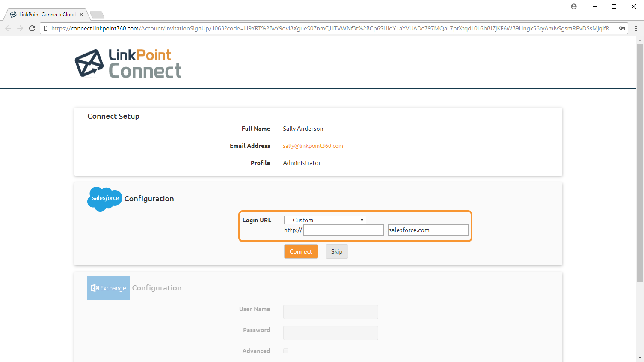
Task: Click the 'Profile' label
Action: [260, 163]
